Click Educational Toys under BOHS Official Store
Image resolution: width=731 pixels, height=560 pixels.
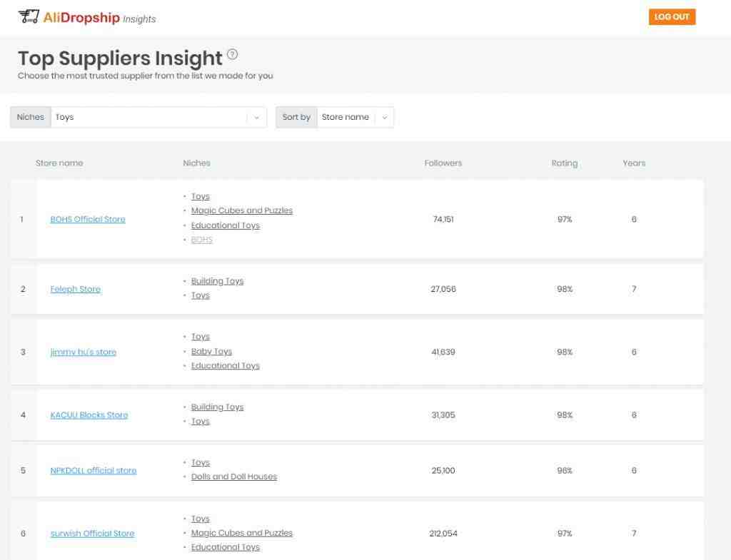[226, 225]
